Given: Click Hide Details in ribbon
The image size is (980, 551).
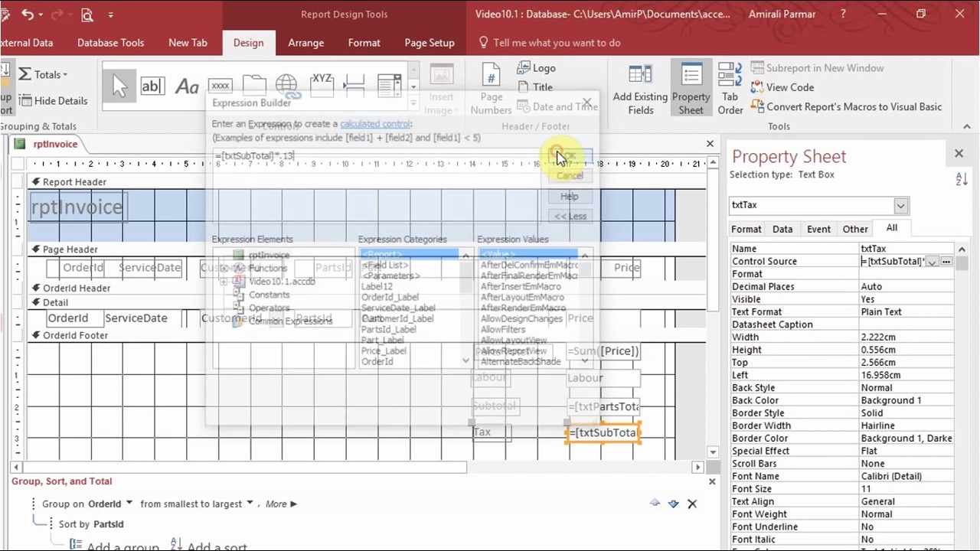Looking at the screenshot, I should click(x=53, y=100).
